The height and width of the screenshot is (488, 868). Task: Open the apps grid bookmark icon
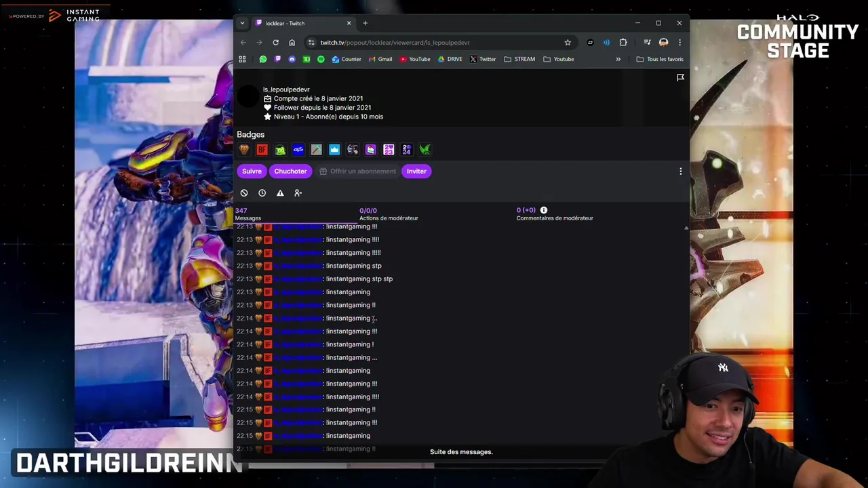click(242, 60)
